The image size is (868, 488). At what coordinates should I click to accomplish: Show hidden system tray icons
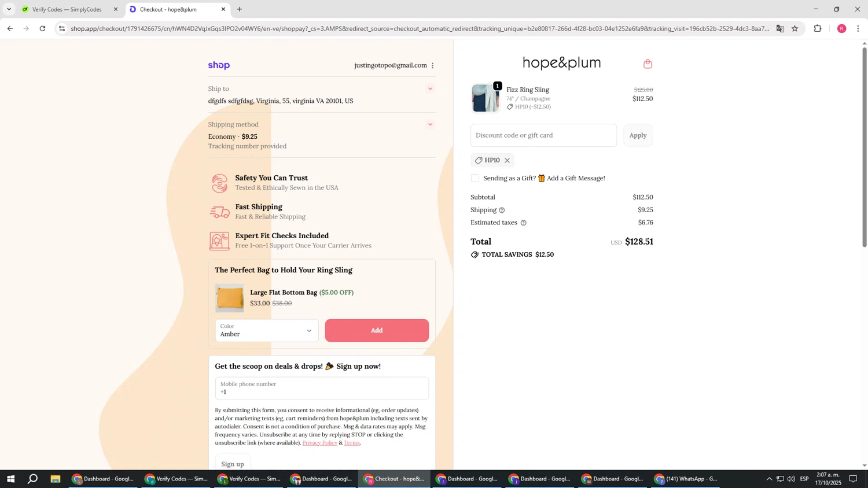click(768, 479)
